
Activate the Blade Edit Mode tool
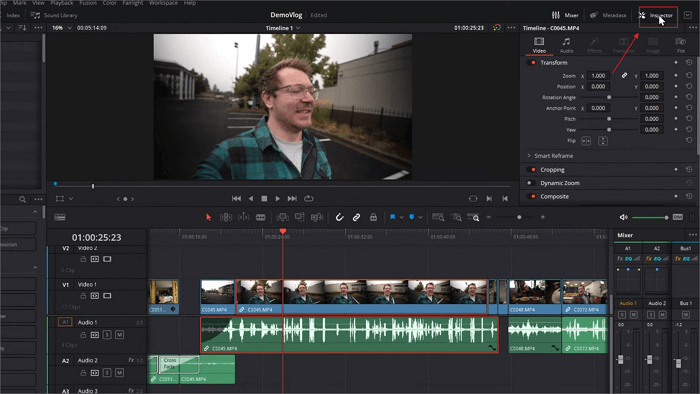[x=261, y=217]
